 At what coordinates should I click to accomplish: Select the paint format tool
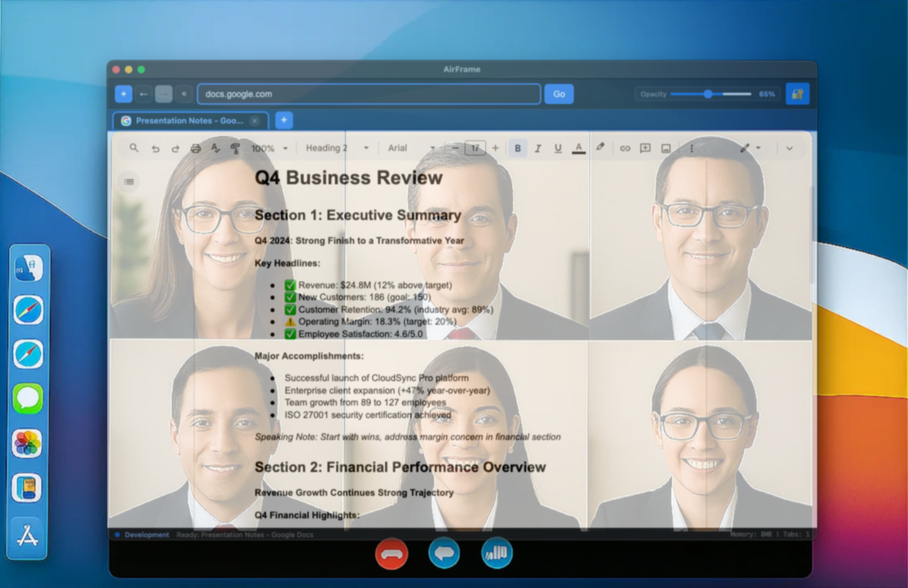[x=235, y=148]
